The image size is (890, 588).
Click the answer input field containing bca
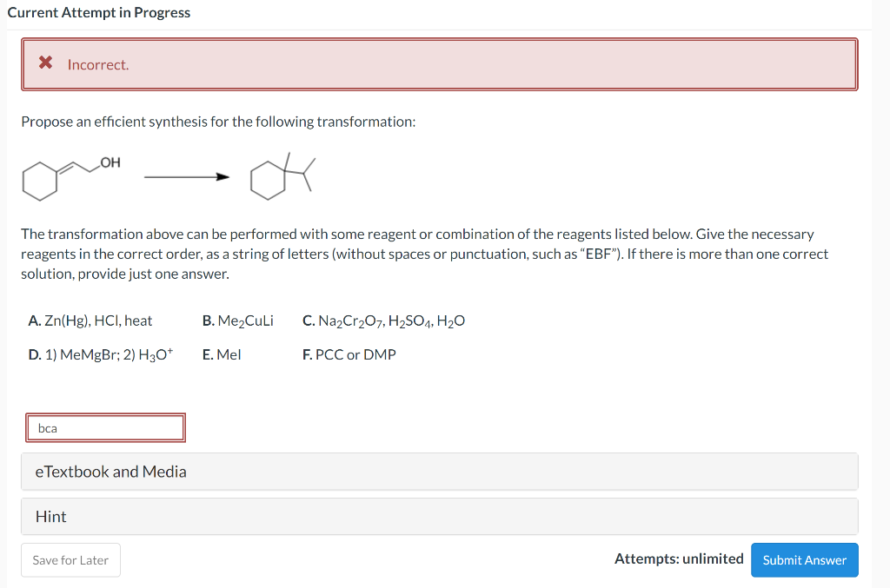click(x=104, y=427)
